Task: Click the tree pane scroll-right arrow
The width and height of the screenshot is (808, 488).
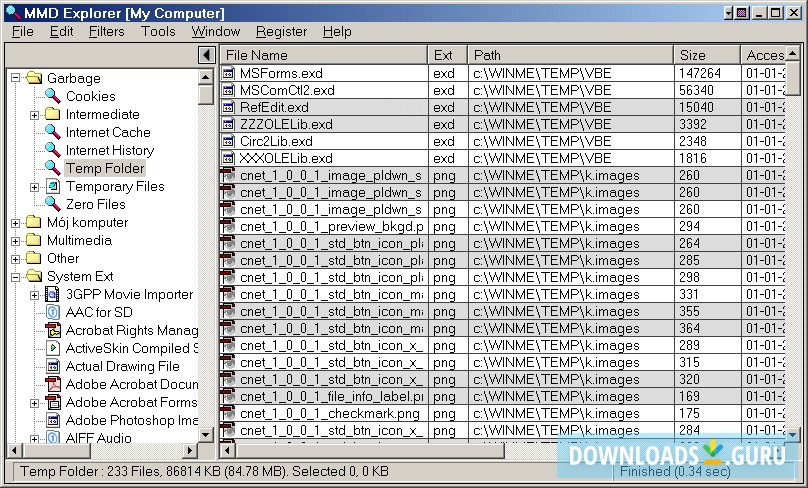Action: pyautogui.click(x=190, y=450)
